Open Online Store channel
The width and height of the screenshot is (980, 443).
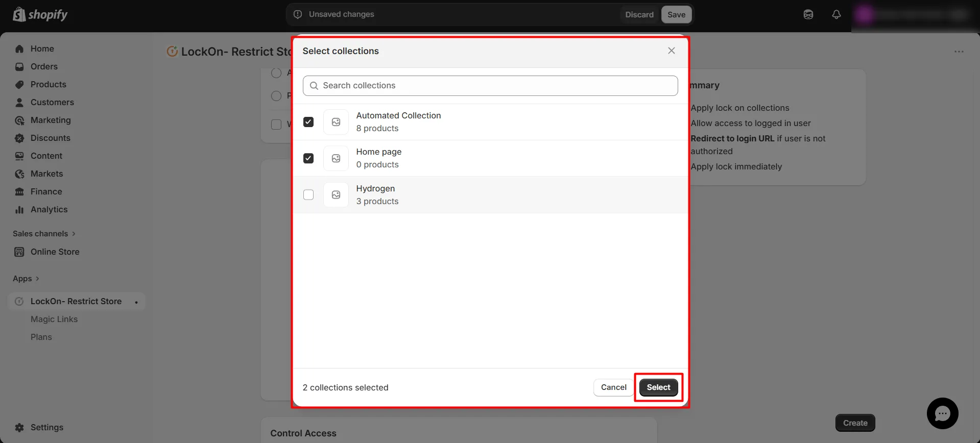coord(55,252)
